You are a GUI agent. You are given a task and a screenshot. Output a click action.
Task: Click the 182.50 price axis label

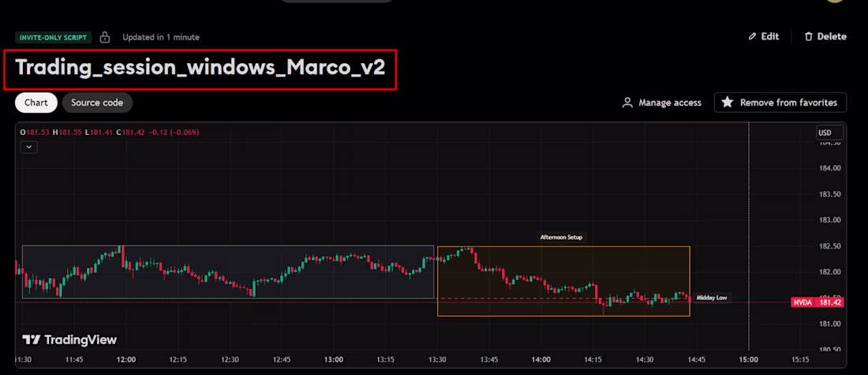(830, 246)
